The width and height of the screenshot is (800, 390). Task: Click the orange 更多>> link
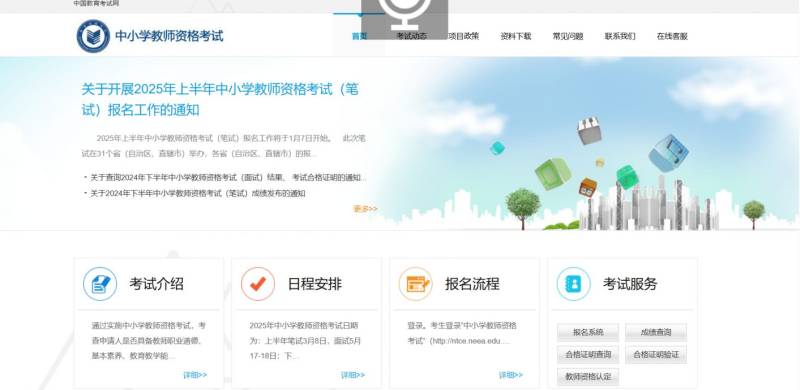[365, 209]
